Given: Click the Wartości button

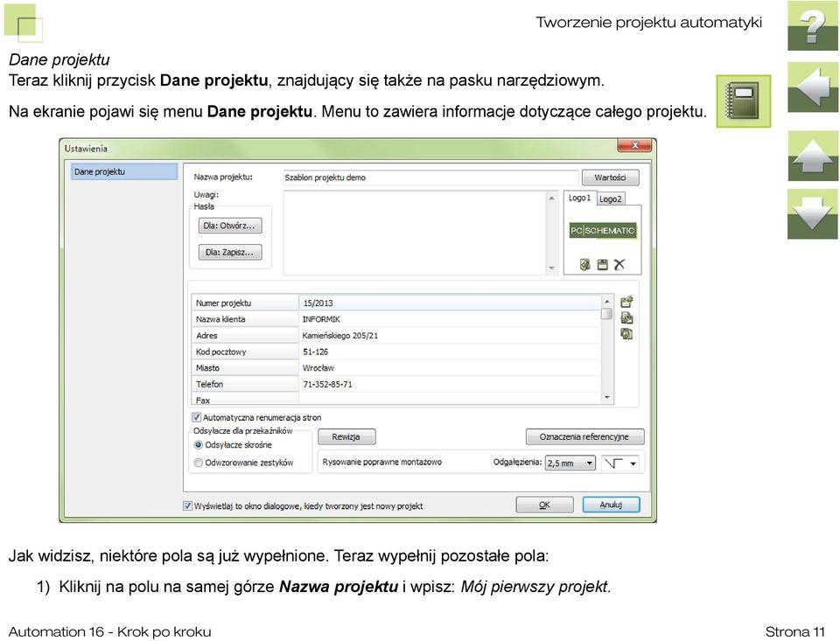Looking at the screenshot, I should click(x=610, y=178).
